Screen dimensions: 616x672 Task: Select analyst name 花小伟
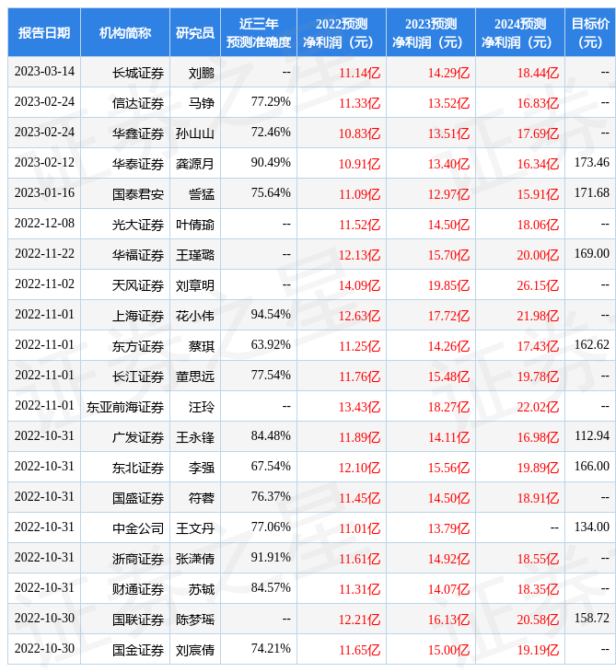[x=195, y=315]
